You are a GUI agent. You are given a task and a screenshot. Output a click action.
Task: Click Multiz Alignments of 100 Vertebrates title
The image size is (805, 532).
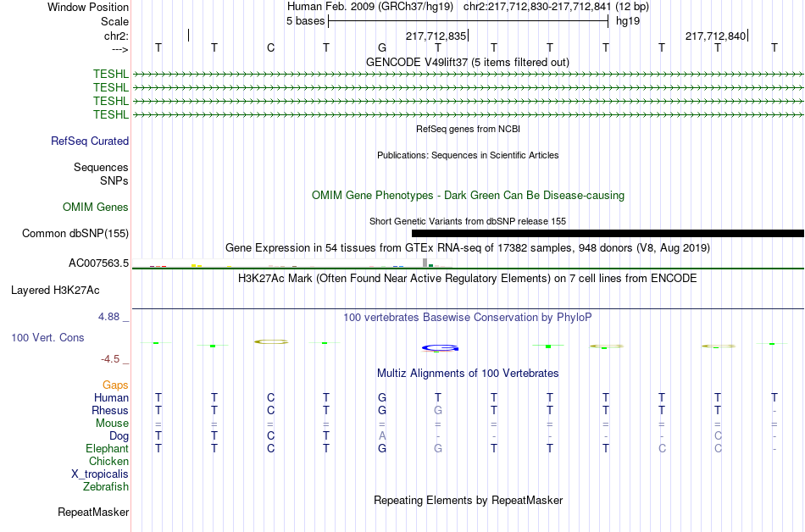tap(468, 374)
